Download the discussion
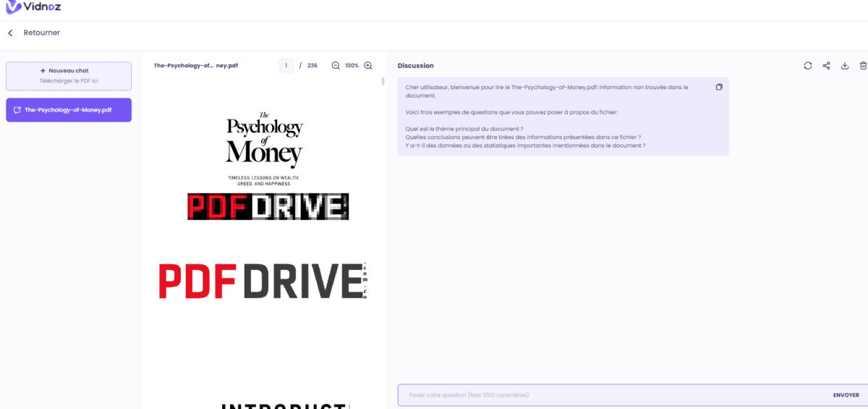Viewport: 868px width, 409px height. coord(845,66)
